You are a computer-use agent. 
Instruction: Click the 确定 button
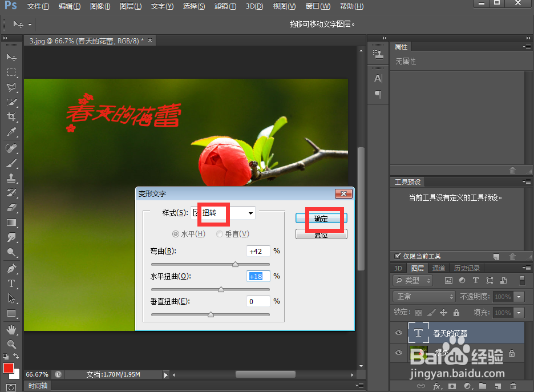[321, 219]
